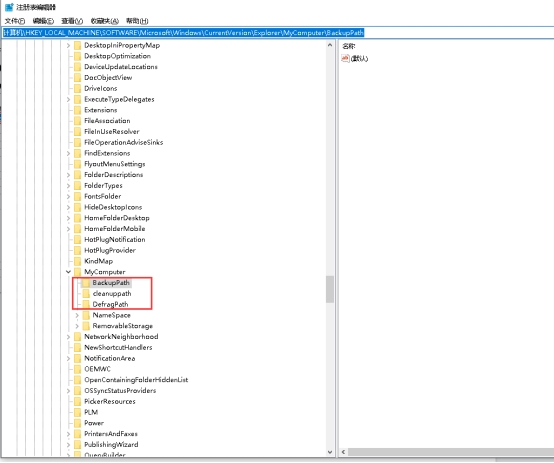Click the registry path address bar

click(278, 33)
